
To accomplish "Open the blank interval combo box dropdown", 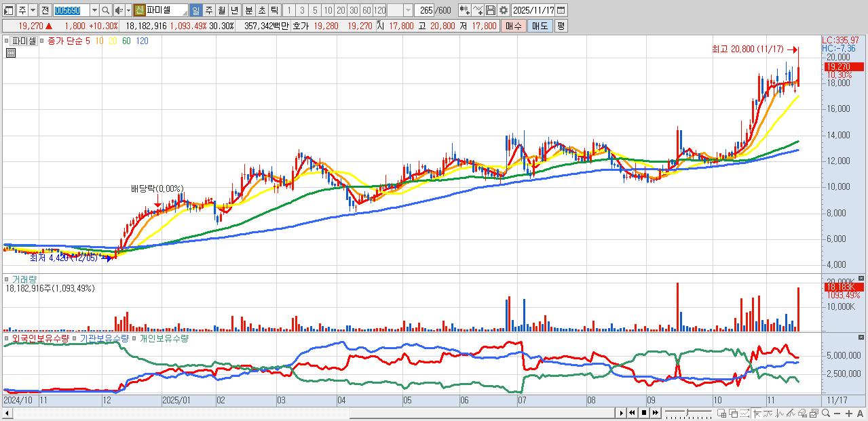I will pyautogui.click(x=408, y=10).
